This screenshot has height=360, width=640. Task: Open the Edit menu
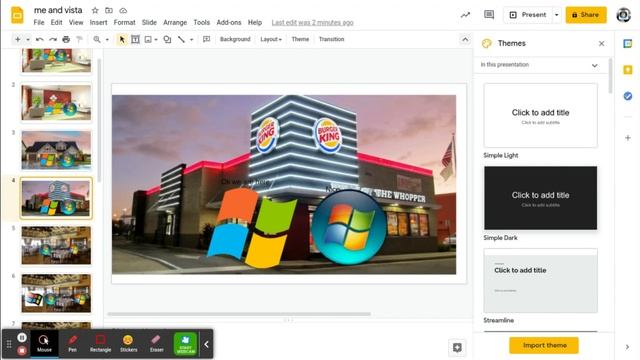(56, 22)
